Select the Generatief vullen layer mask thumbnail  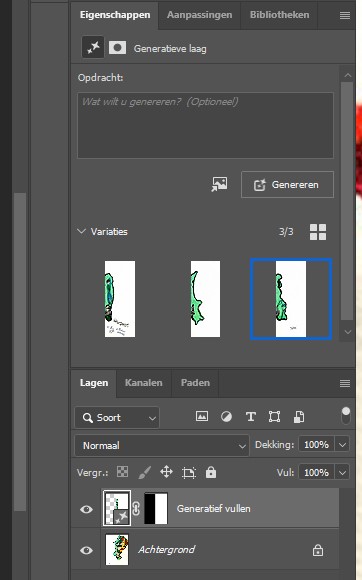[x=156, y=508]
